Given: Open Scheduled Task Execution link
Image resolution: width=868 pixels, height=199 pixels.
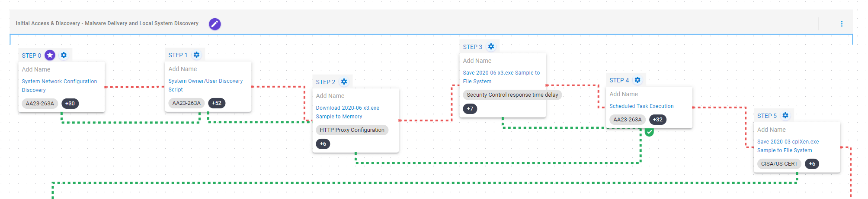Looking at the screenshot, I should click(x=641, y=106).
